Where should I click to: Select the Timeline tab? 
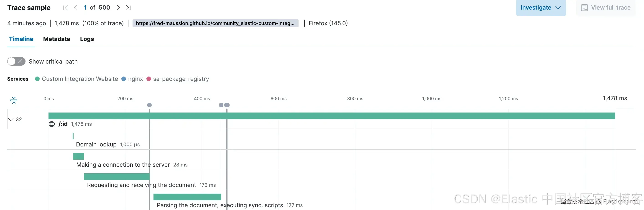coord(21,39)
